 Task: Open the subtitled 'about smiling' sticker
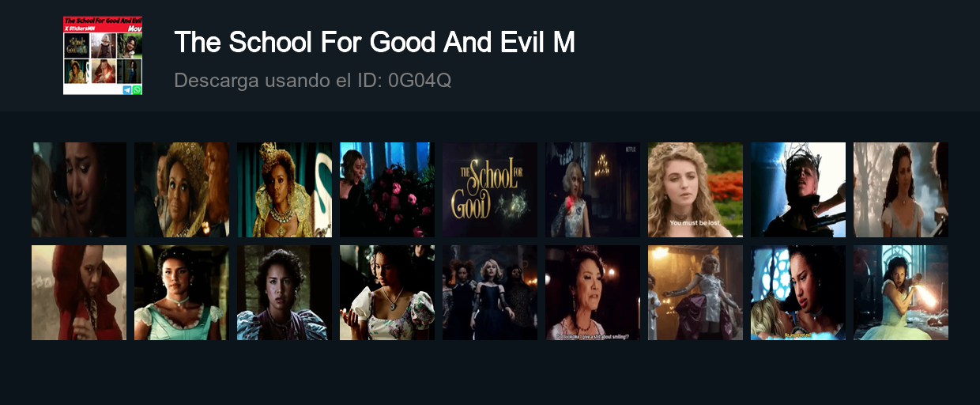pyautogui.click(x=593, y=293)
